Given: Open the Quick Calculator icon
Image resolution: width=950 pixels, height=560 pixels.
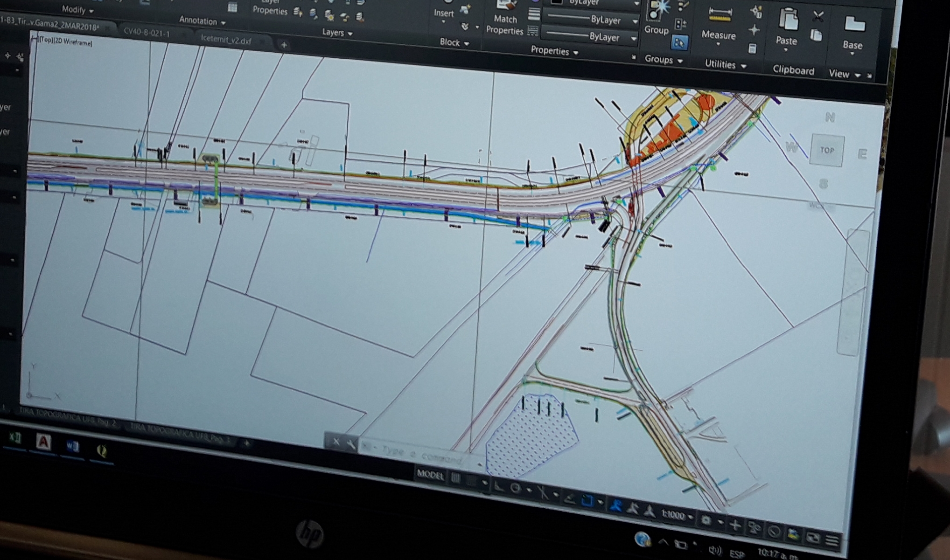Looking at the screenshot, I should click(x=752, y=48).
